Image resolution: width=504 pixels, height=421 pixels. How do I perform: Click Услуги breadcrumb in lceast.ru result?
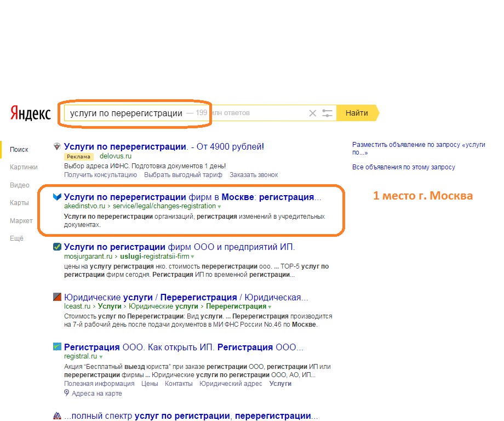pos(110,306)
